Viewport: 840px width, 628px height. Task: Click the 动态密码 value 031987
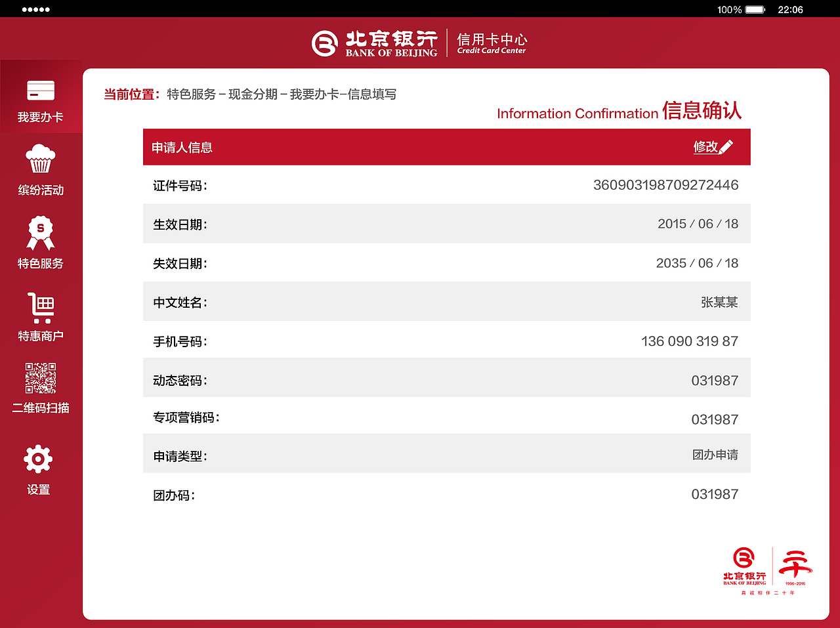point(715,378)
